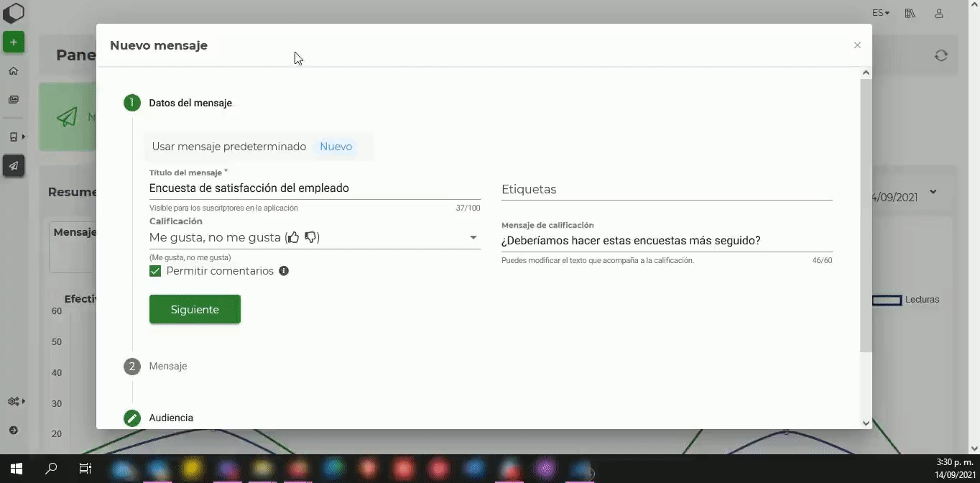Click the info icon beside Permitir comentarios
The image size is (980, 483).
coord(284,271)
